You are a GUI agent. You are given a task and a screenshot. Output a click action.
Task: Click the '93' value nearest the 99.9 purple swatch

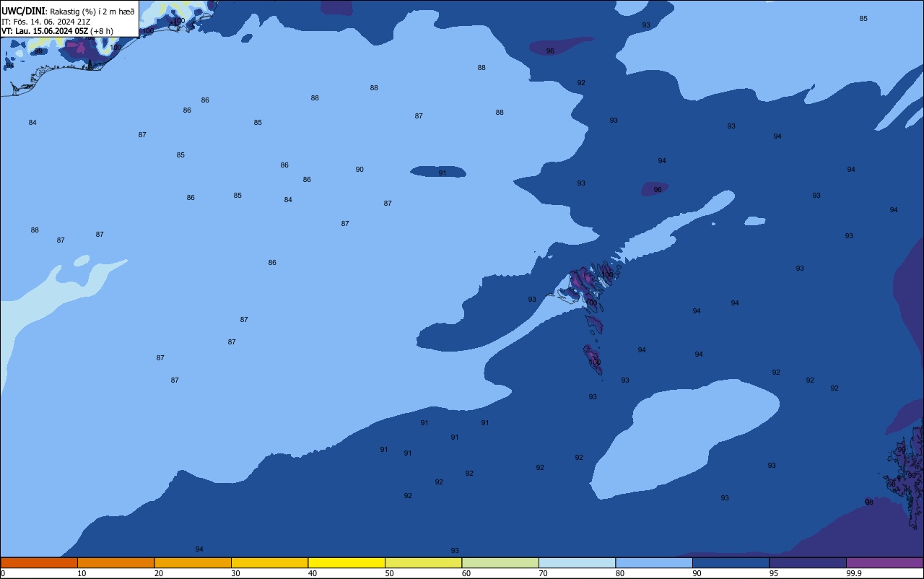[x=772, y=465]
